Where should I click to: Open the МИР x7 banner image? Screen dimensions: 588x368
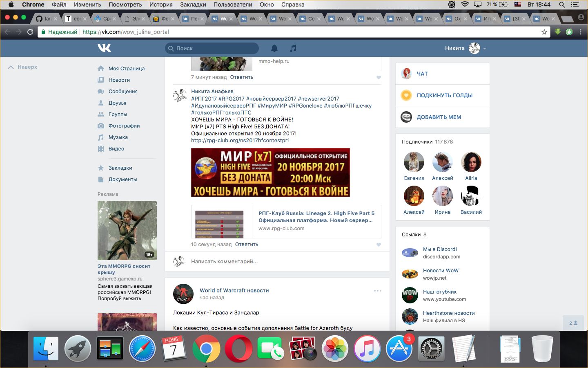[x=270, y=173]
